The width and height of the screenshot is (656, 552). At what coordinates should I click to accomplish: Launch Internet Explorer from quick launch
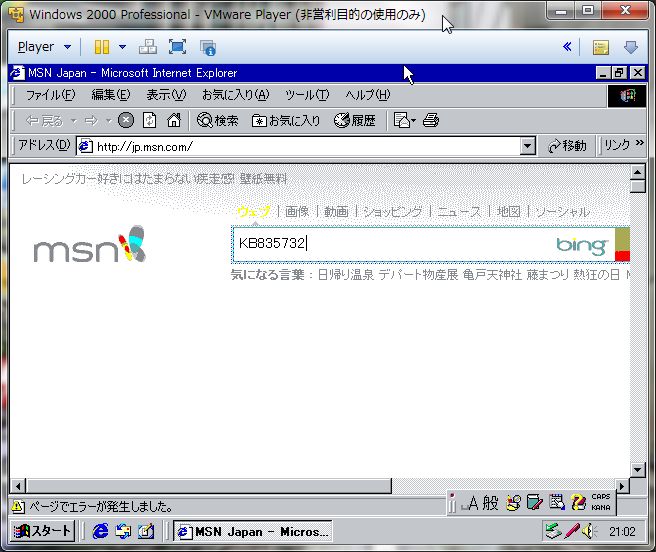(x=100, y=531)
